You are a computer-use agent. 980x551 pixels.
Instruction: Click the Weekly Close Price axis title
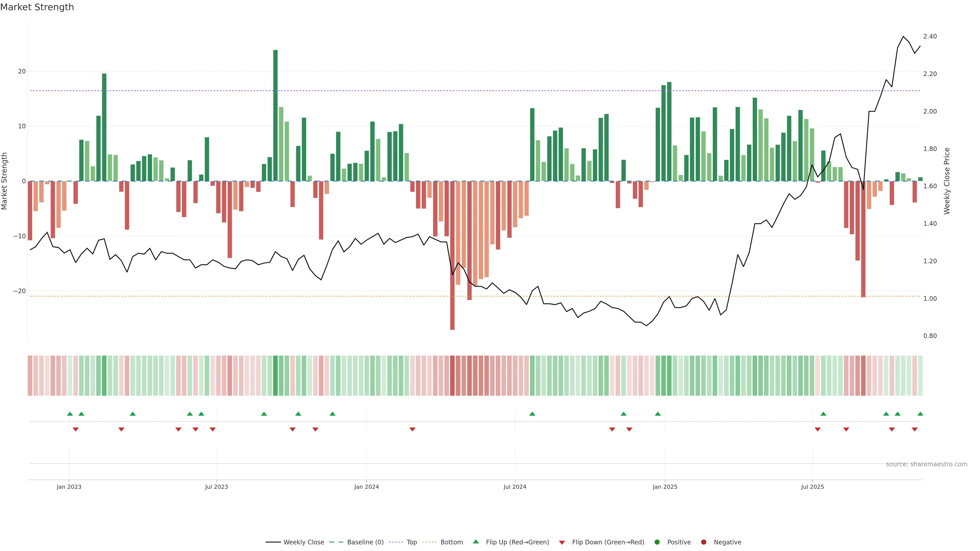click(x=947, y=181)
